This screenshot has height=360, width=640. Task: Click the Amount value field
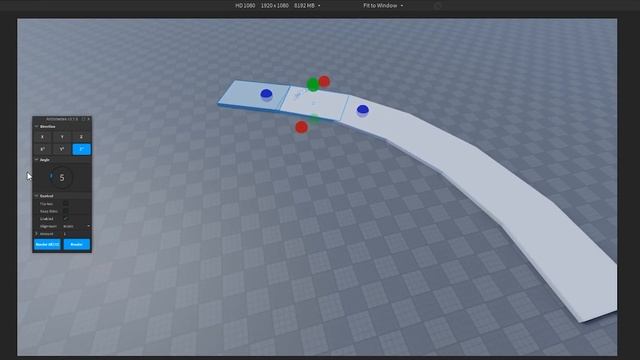76,234
